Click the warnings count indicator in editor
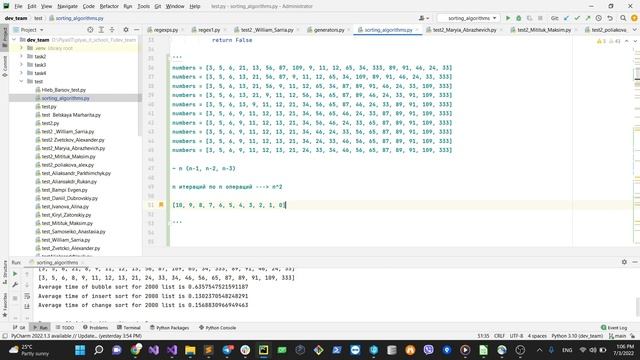 point(601,41)
